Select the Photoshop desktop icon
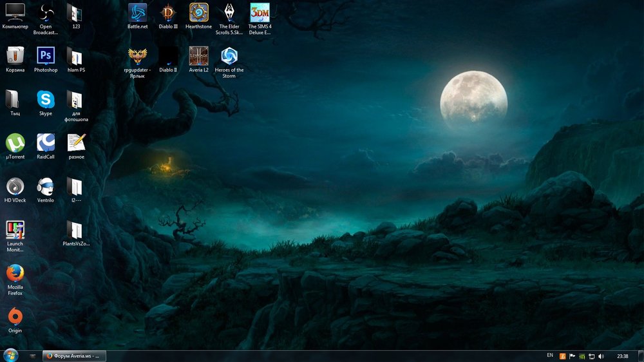The height and width of the screenshot is (362, 644). point(46,56)
